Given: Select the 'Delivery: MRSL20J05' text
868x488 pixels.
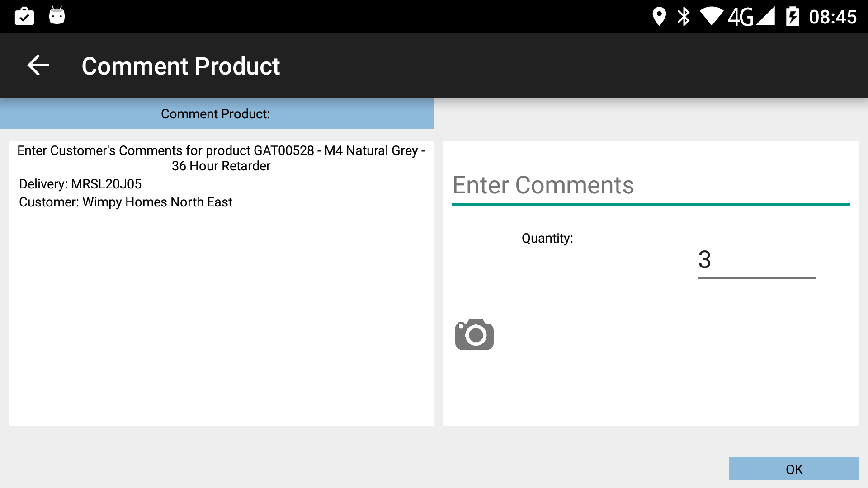Looking at the screenshot, I should (80, 184).
